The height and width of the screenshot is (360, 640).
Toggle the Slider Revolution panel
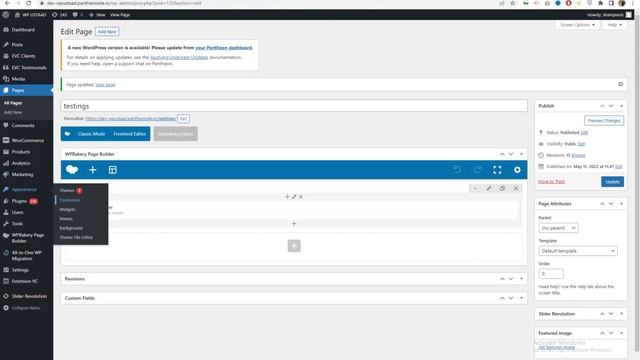tap(621, 313)
